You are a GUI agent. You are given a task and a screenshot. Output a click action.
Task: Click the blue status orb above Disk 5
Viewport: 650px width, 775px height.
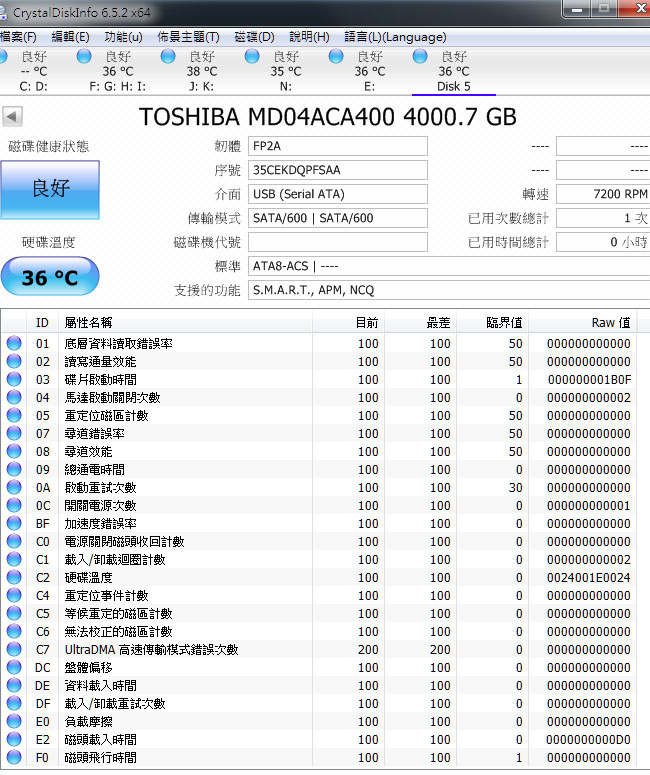(420, 57)
